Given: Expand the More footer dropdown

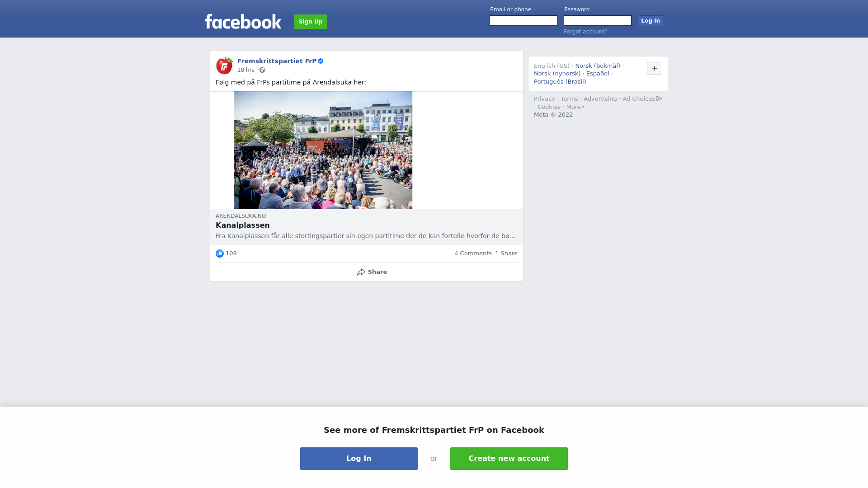Looking at the screenshot, I should 576,107.
